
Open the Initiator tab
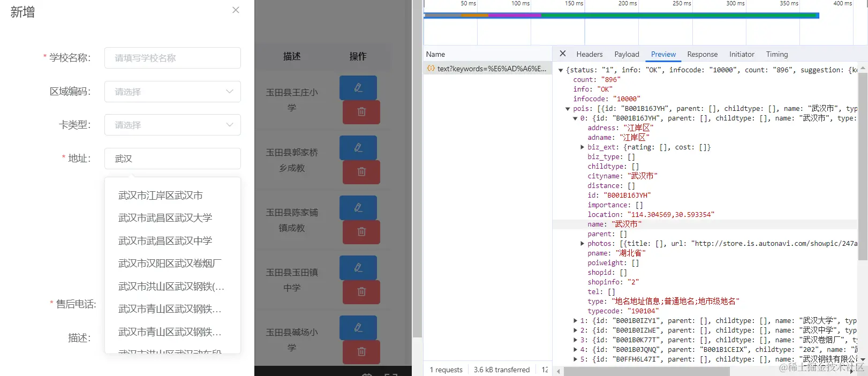point(742,54)
